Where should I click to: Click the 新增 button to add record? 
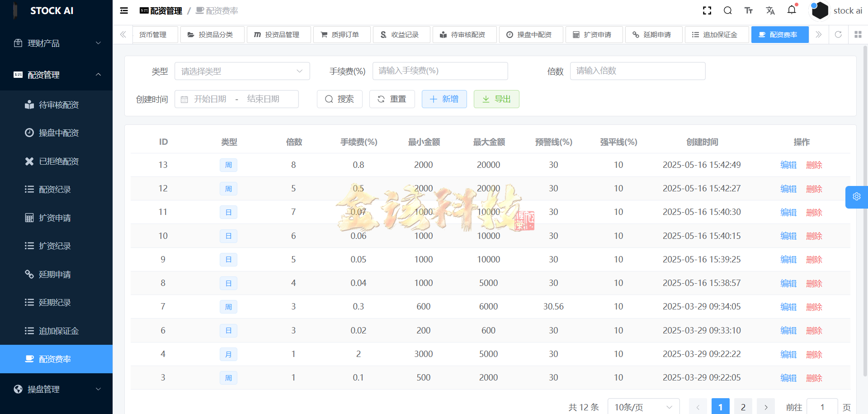444,99
